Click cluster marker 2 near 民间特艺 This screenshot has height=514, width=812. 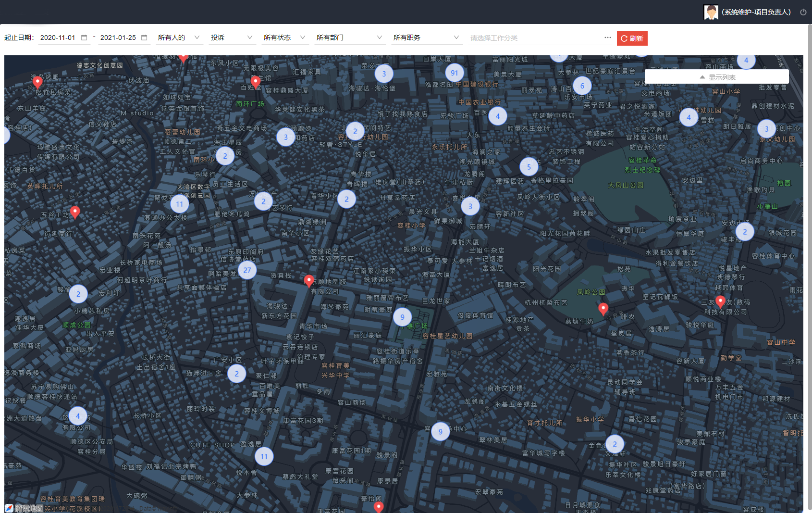[355, 131]
